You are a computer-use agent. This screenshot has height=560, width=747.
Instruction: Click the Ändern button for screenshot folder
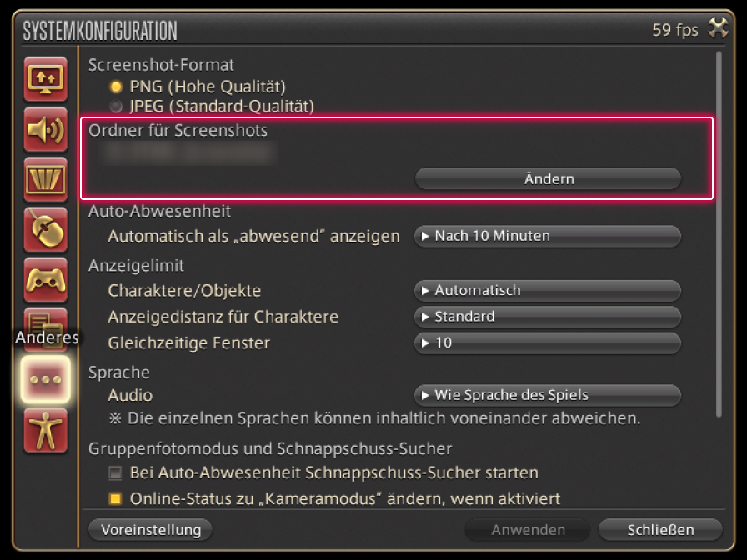(x=548, y=179)
